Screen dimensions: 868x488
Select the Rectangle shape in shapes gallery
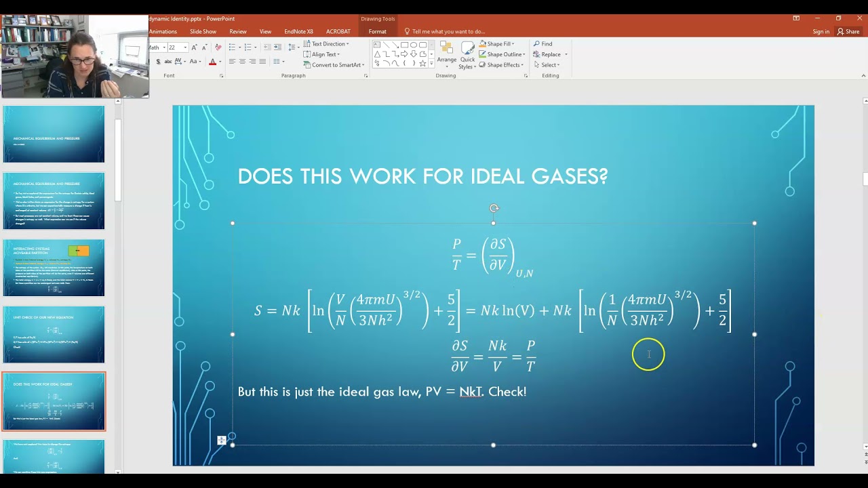(404, 45)
